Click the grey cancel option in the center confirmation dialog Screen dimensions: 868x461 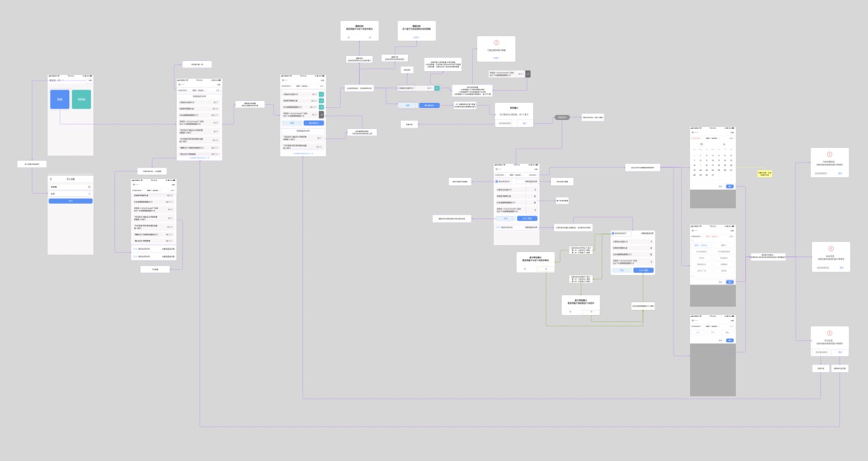(x=505, y=123)
